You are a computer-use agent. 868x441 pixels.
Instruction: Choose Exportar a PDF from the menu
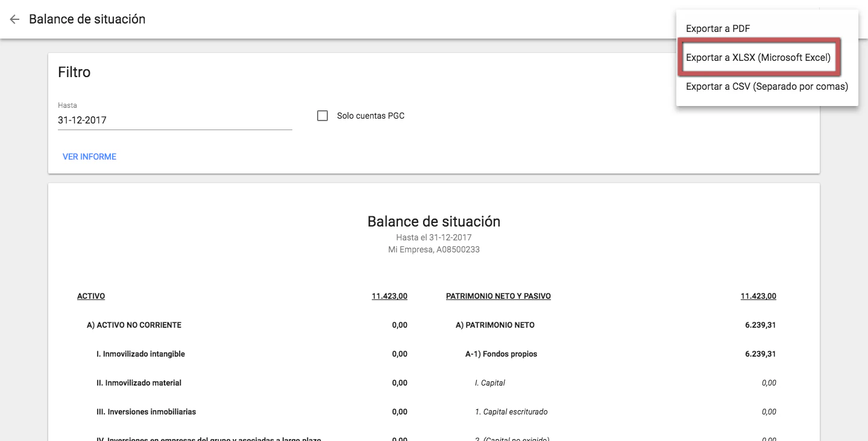(718, 28)
